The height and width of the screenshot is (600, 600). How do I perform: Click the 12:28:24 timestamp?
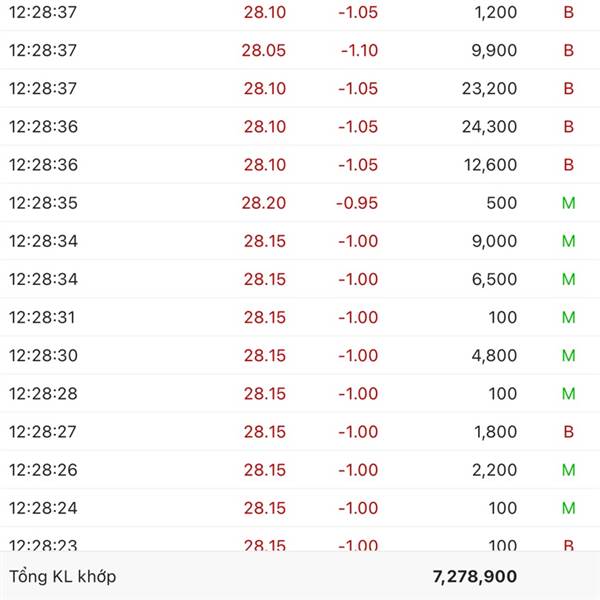pyautogui.click(x=43, y=508)
